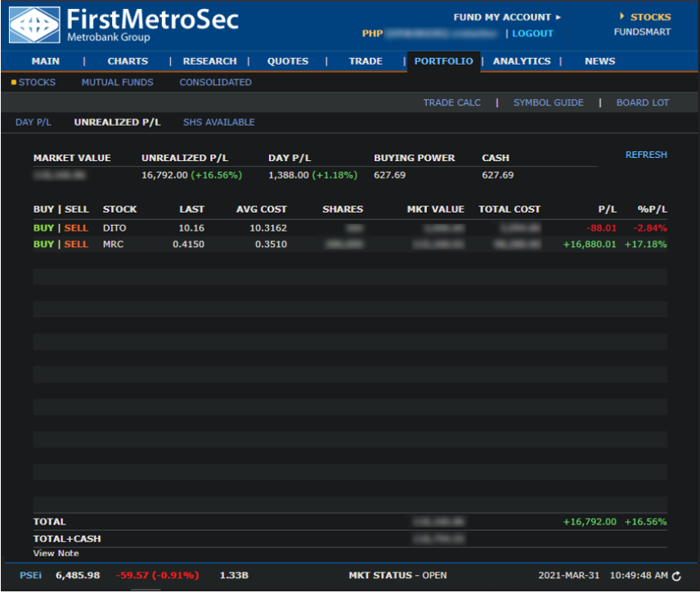The image size is (700, 593).
Task: Click FUND MY ACCOUNT link
Action: coord(502,17)
